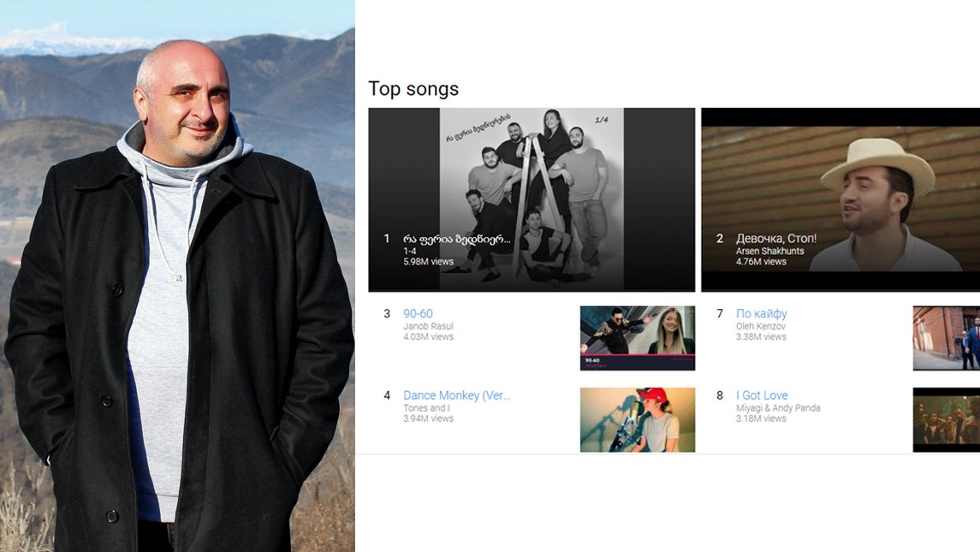Select artist name Oleh Kenzov
The height and width of the screenshot is (552, 980).
pyautogui.click(x=761, y=326)
